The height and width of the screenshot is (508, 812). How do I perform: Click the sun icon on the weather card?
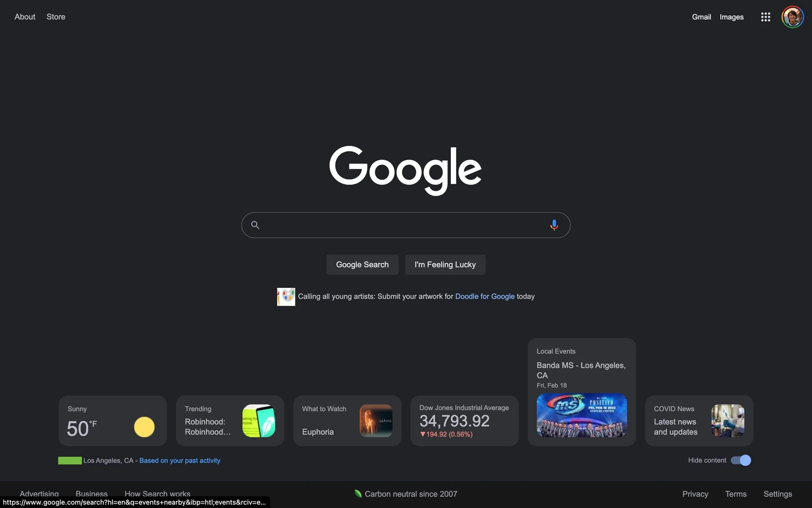[x=144, y=427]
